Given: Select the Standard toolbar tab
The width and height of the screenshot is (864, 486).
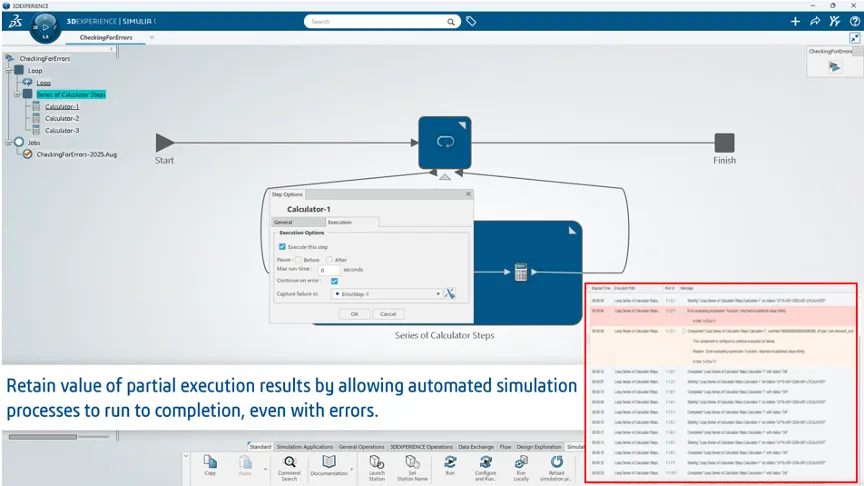Looking at the screenshot, I should point(260,446).
